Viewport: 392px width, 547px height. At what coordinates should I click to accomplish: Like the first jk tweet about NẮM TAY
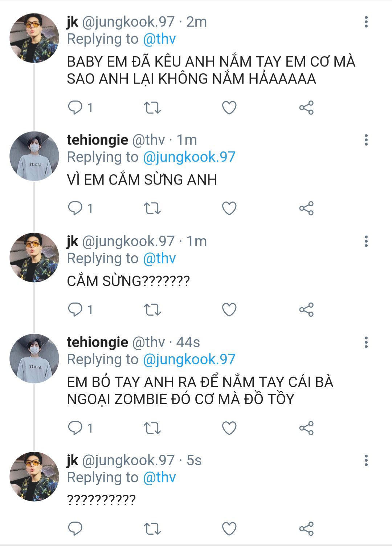(x=229, y=108)
